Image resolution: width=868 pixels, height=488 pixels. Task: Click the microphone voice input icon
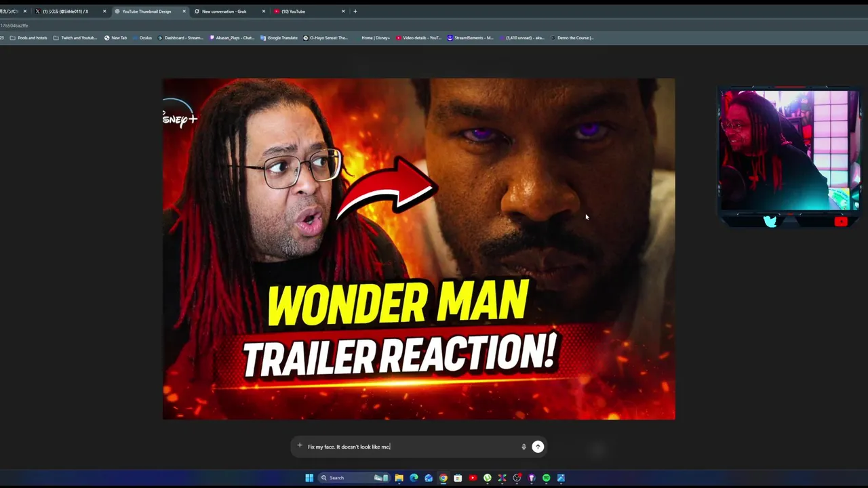click(524, 447)
